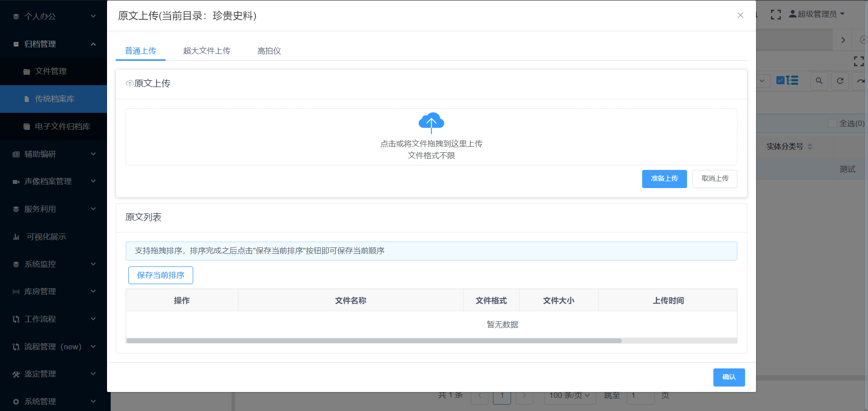
Task: Switch to 高拍仪 tab
Action: (x=269, y=51)
